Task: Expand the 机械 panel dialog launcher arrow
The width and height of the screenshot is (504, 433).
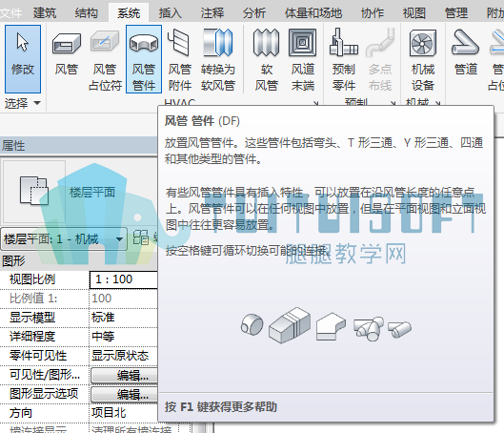Action: tap(437, 103)
